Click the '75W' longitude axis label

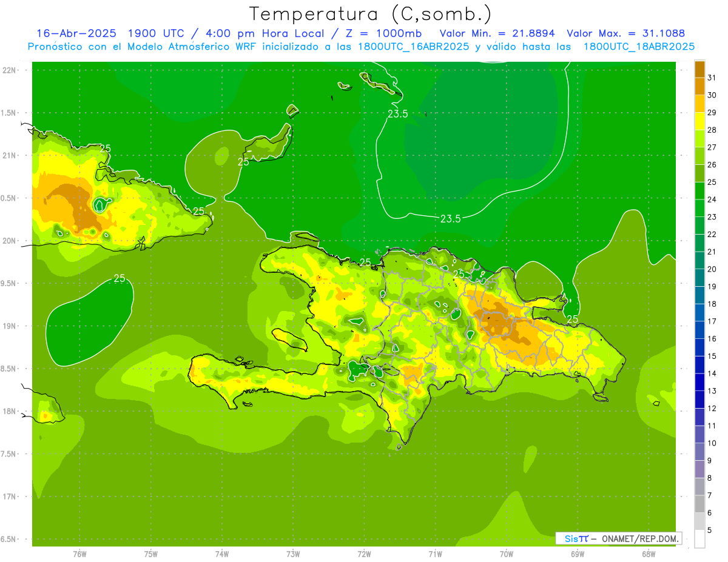[x=151, y=554]
